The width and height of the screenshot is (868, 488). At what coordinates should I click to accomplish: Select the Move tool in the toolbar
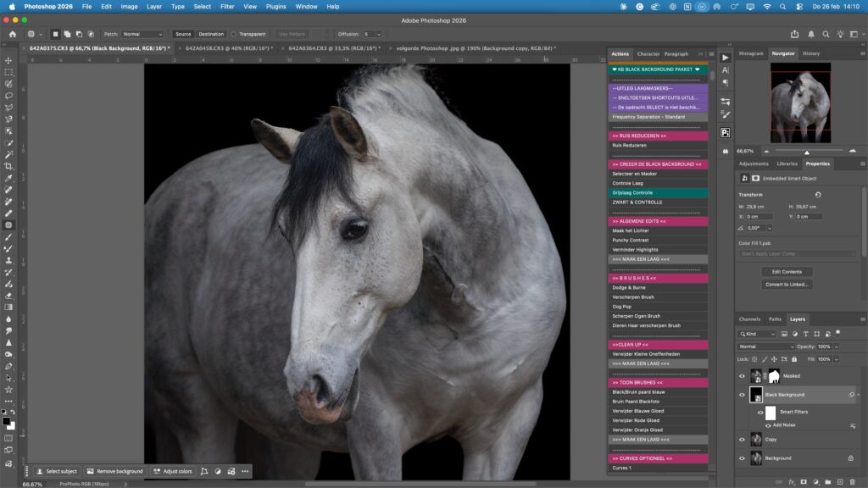[8, 61]
